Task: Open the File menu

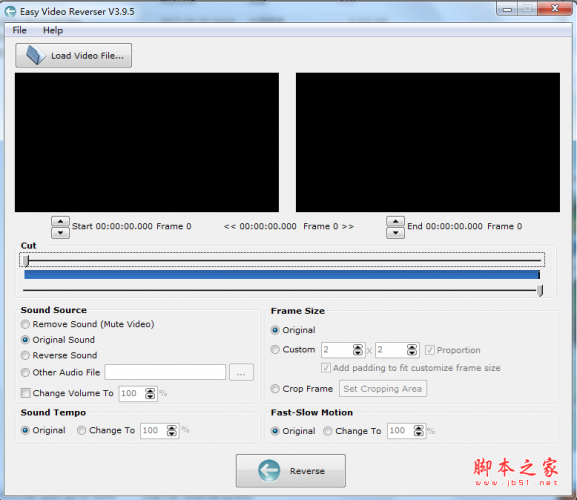Action: (19, 30)
